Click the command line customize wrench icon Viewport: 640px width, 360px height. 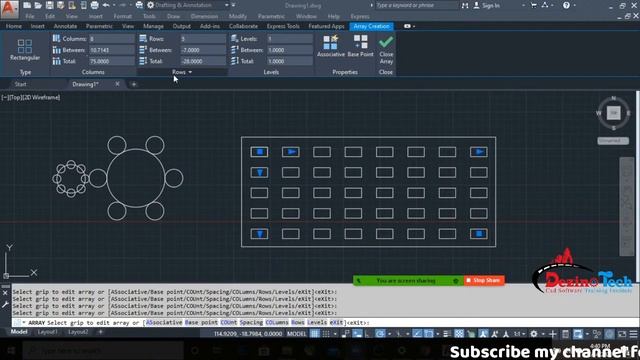[x=5, y=304]
